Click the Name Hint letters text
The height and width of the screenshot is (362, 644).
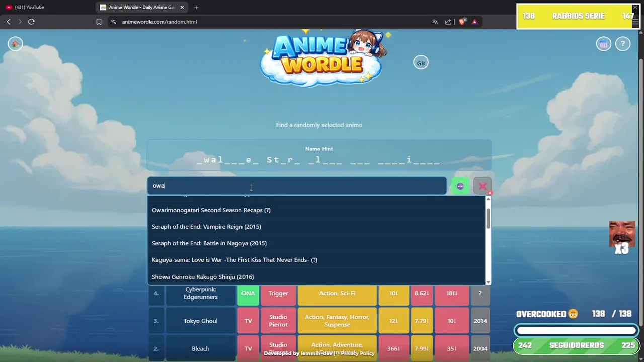(319, 160)
